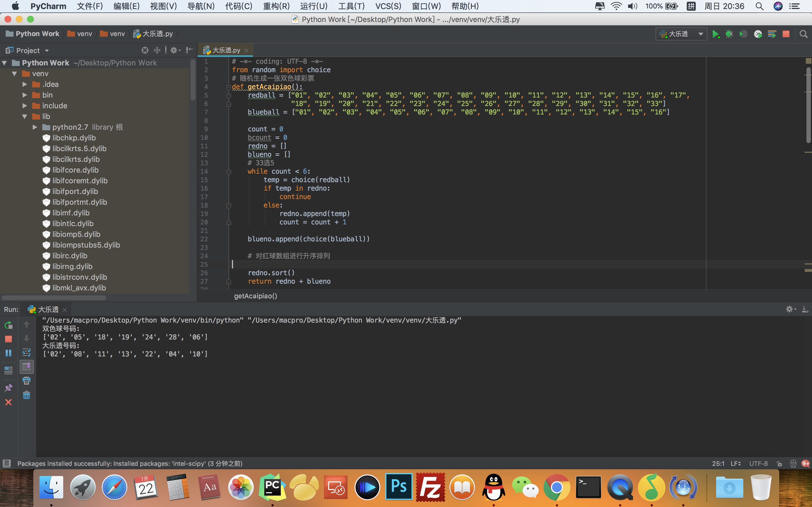Collapse the lib folder in project tree
The width and height of the screenshot is (812, 507).
click(25, 116)
